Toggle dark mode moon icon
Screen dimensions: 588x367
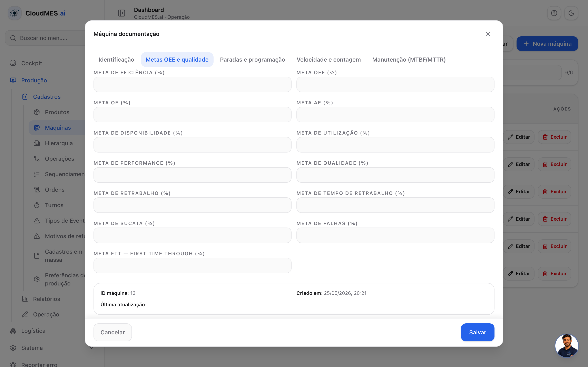[571, 13]
